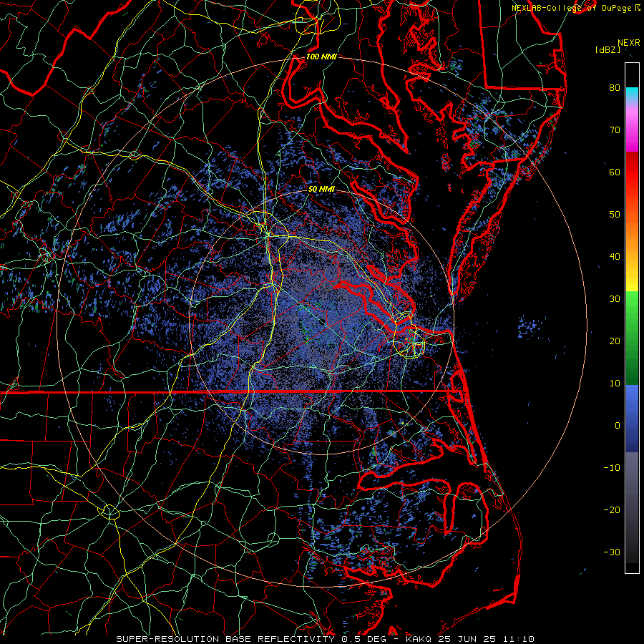Click the [dBZ] units label
This screenshot has width=644, height=644.
[608, 50]
